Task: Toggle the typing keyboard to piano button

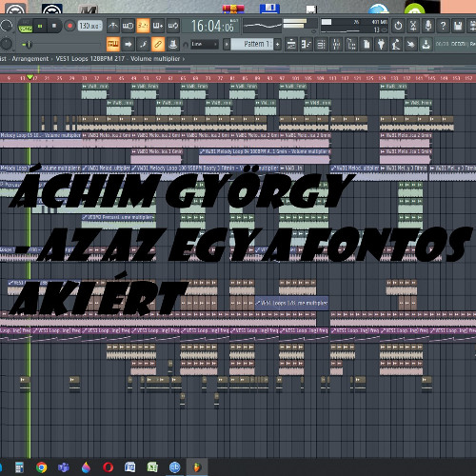Action: (113, 44)
